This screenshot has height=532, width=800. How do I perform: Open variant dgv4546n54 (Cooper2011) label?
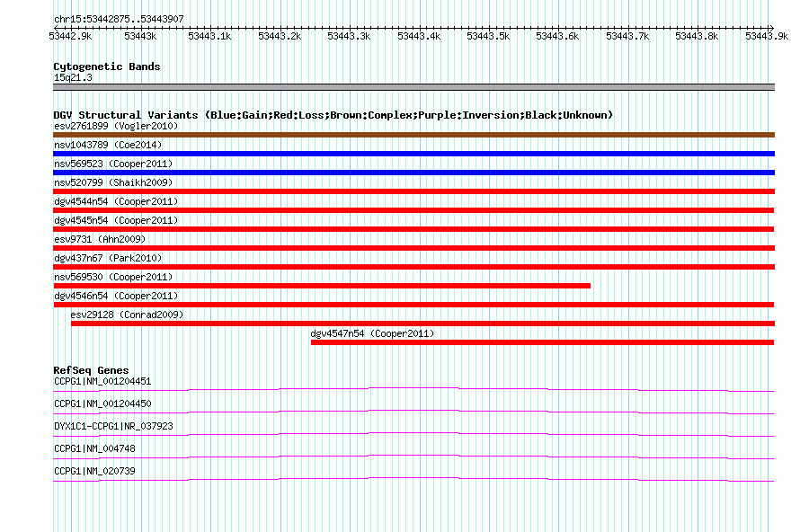tap(116, 296)
